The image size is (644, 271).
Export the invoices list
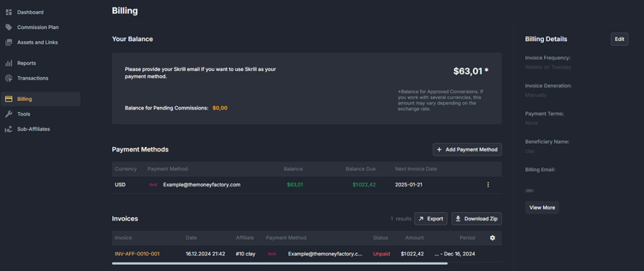(x=431, y=219)
